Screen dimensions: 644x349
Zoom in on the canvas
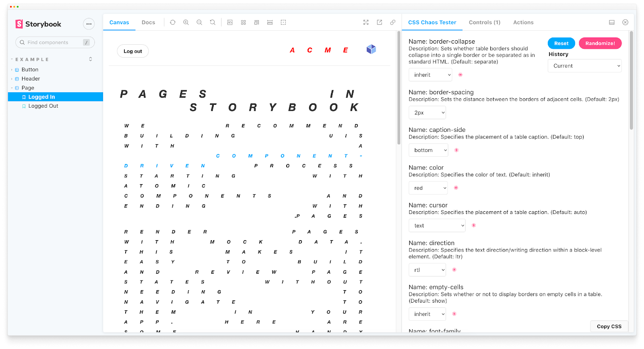point(186,23)
